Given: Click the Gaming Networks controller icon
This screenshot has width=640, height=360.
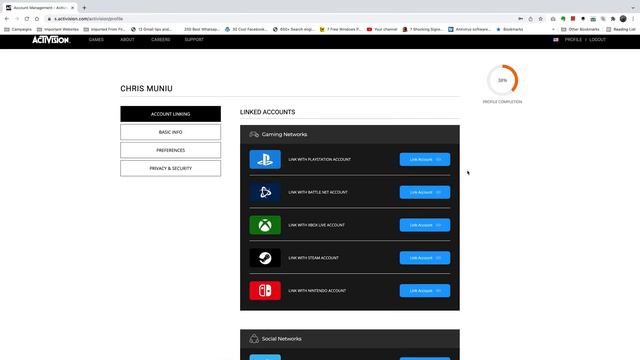Looking at the screenshot, I should coord(254,134).
